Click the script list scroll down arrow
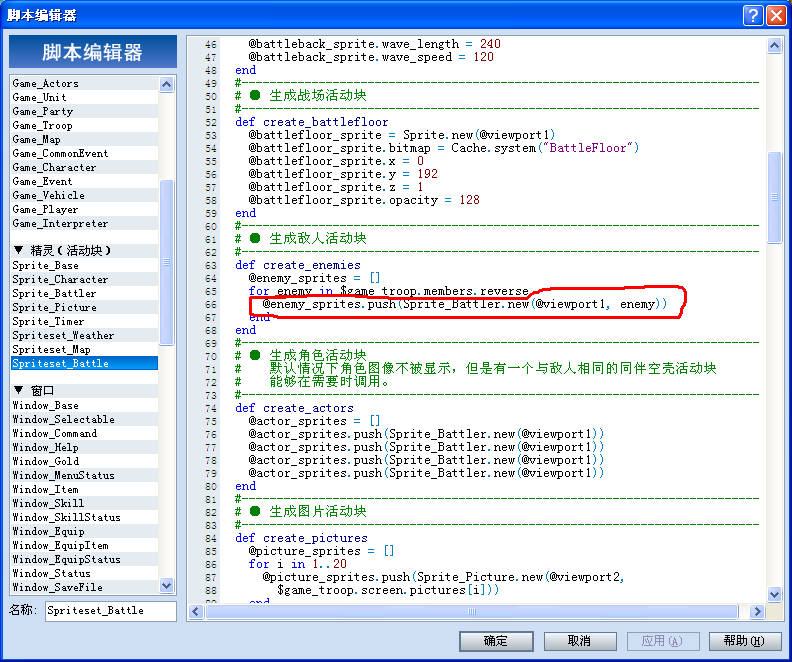The width and height of the screenshot is (792, 662). point(167,585)
